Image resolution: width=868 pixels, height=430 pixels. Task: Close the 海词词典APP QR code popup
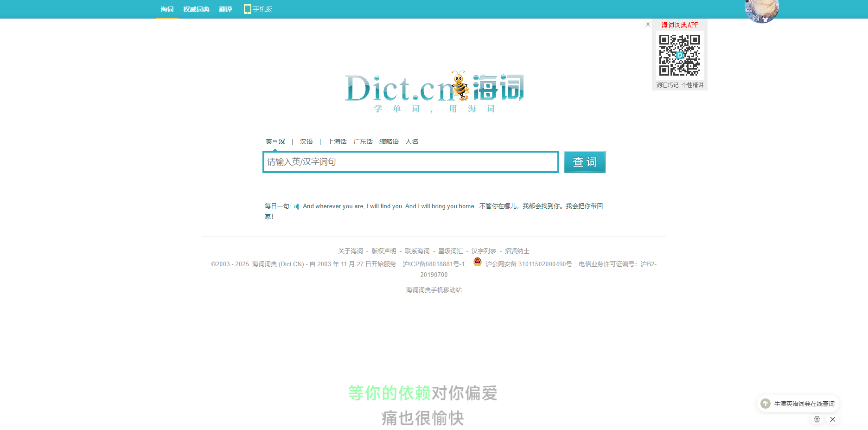(x=648, y=25)
